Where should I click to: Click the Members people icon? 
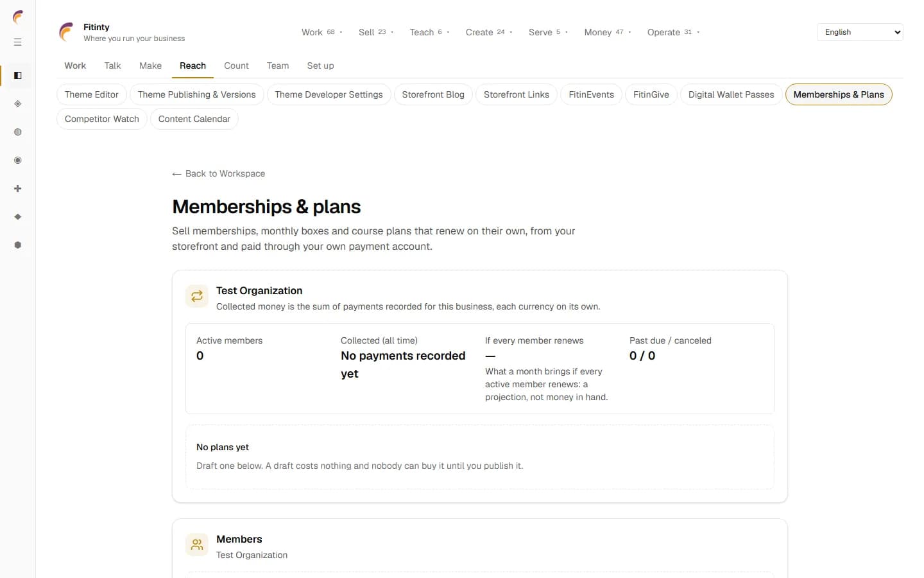point(197,545)
